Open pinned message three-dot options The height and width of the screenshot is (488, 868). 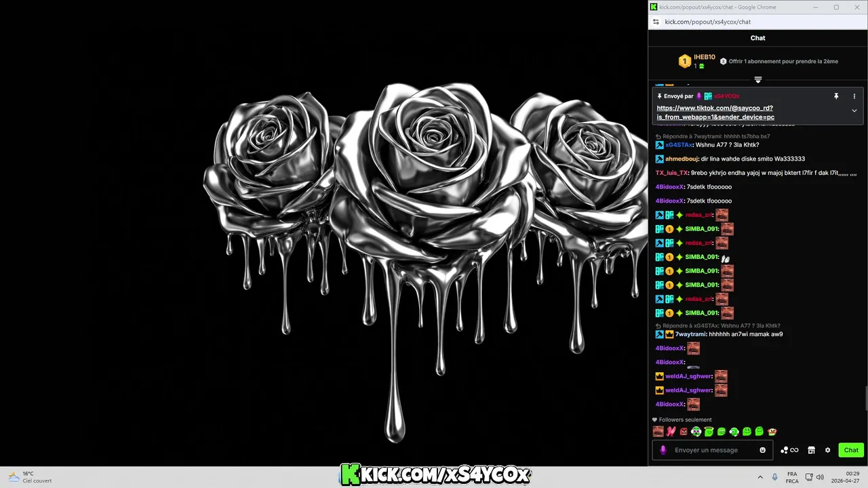tap(854, 96)
